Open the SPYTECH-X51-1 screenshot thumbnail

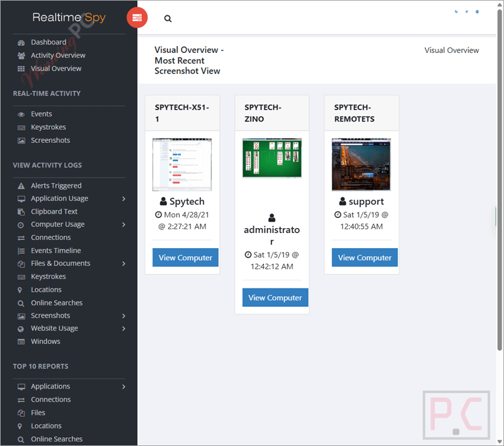[182, 164]
